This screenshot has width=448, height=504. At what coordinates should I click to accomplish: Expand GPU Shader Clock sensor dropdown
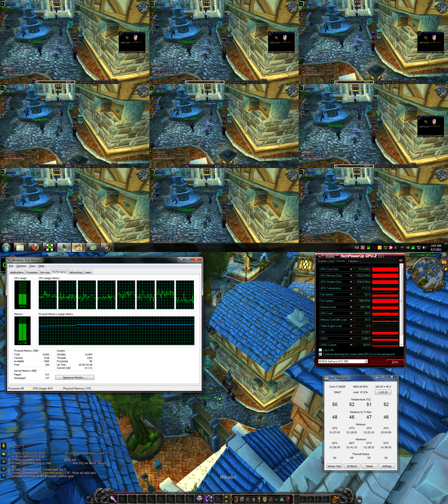tap(351, 282)
